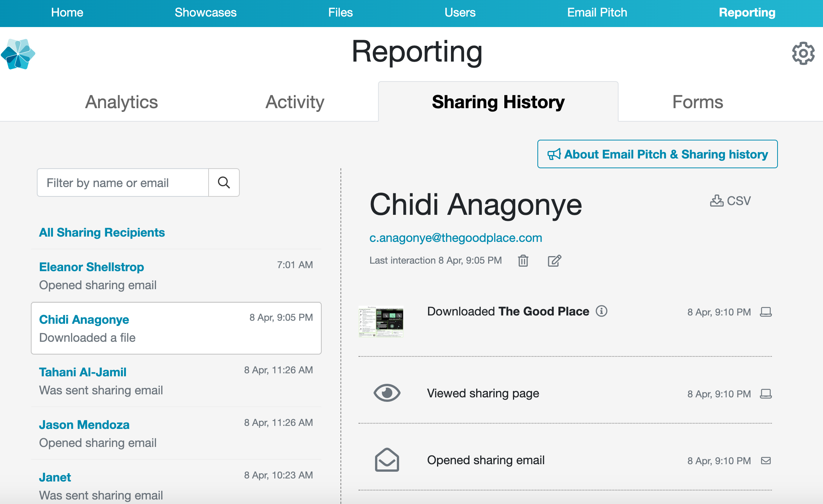The width and height of the screenshot is (823, 504).
Task: Click the info icon beside The Good Place
Action: click(x=601, y=311)
